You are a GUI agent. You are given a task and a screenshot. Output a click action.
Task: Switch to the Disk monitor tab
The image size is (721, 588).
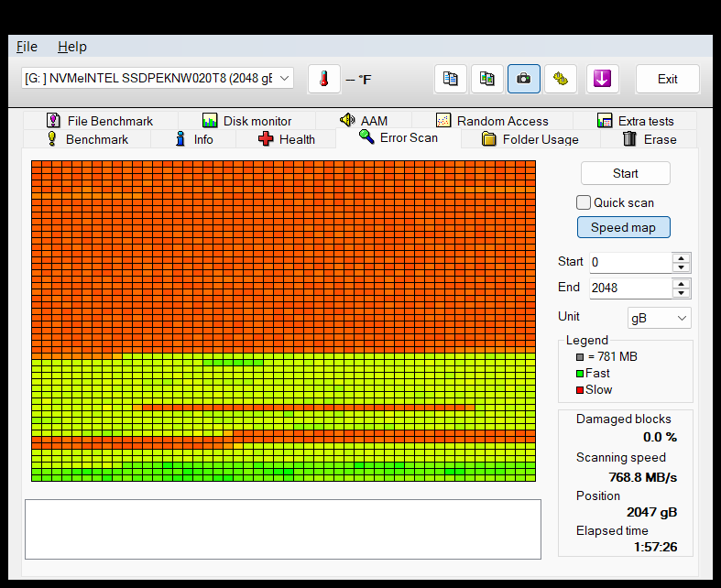247,121
